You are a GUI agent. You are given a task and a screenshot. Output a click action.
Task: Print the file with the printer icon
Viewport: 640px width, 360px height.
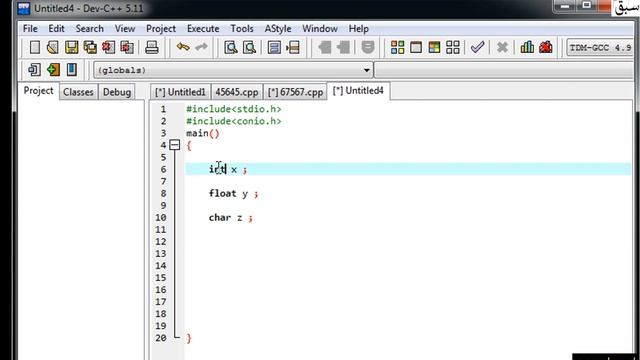pyautogui.click(x=152, y=47)
